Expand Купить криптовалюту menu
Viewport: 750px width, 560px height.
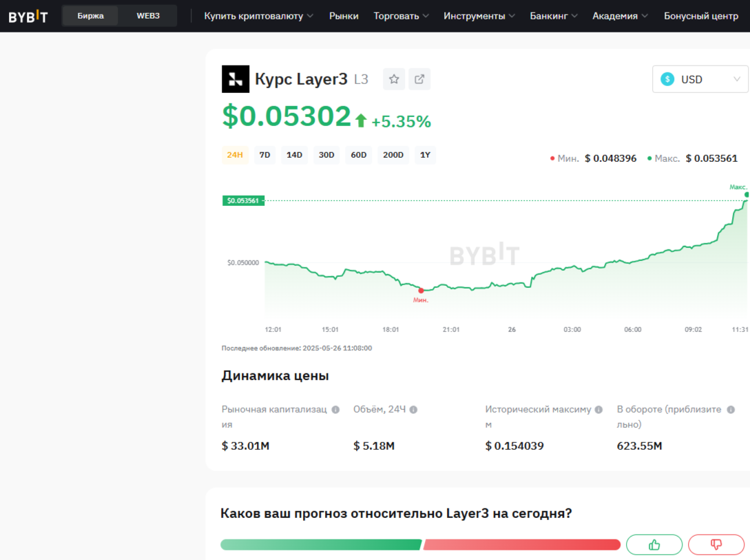click(x=259, y=17)
